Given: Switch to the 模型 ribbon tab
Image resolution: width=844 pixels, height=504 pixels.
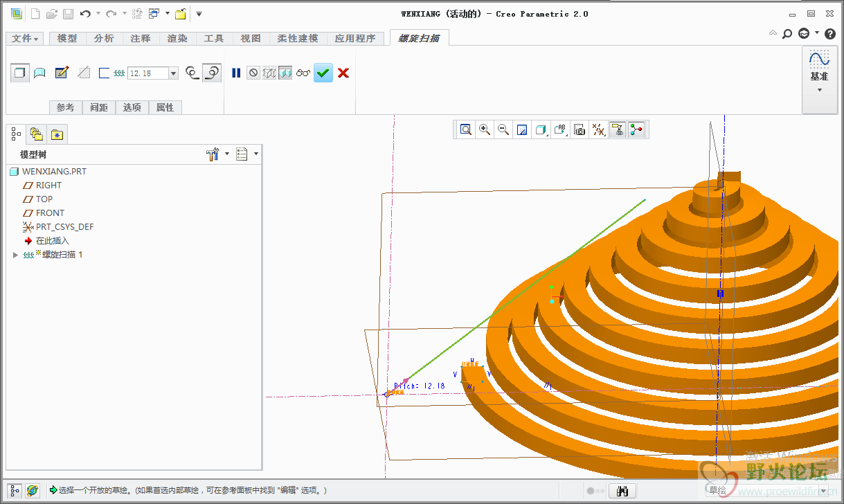Looking at the screenshot, I should tap(67, 39).
